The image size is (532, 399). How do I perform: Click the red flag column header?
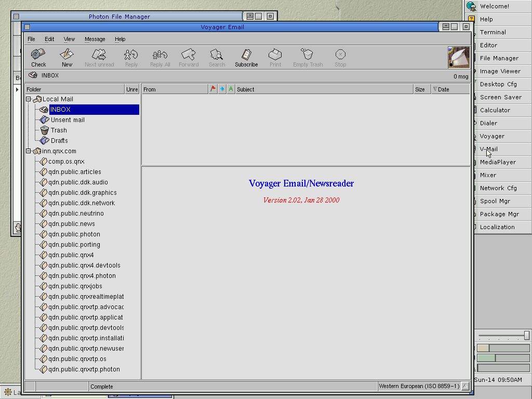[213, 89]
